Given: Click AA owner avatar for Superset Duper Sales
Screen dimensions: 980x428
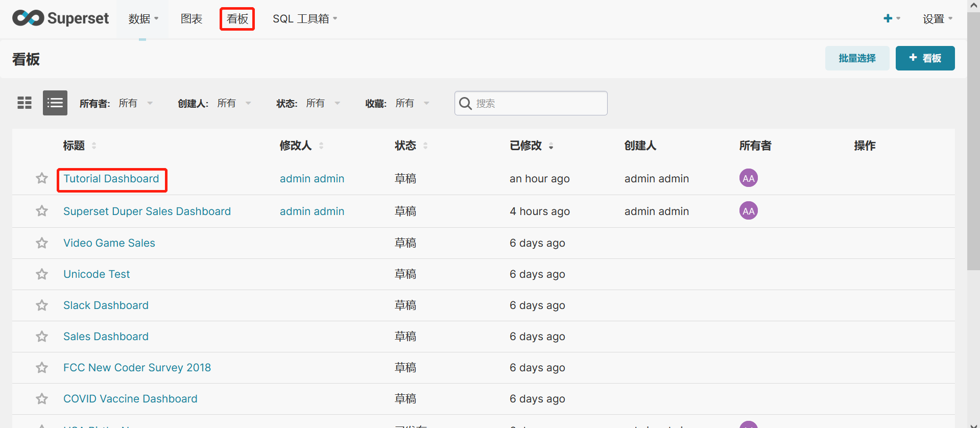Looking at the screenshot, I should (749, 211).
